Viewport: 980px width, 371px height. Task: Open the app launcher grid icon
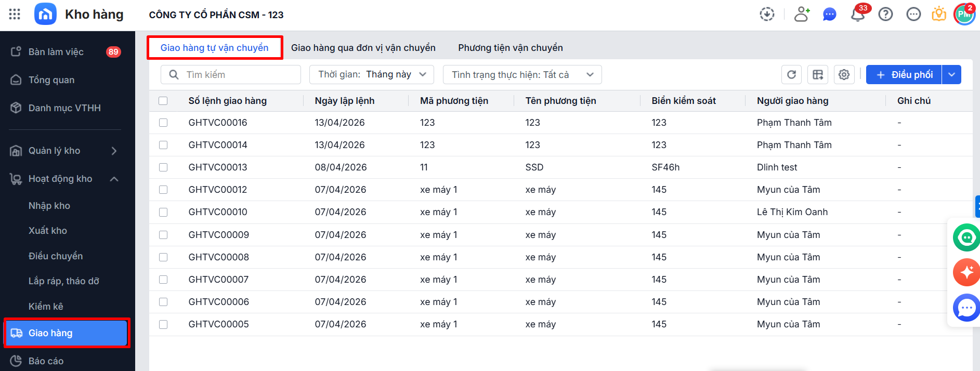[x=15, y=14]
